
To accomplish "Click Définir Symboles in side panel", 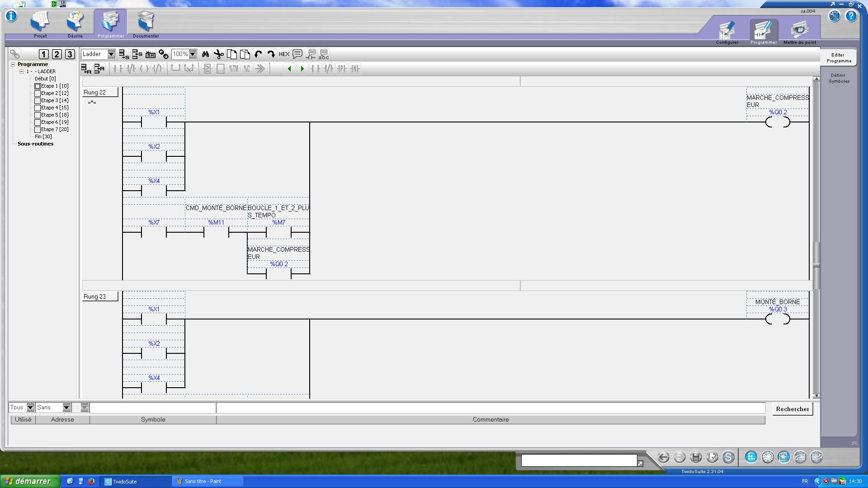I will click(x=839, y=78).
